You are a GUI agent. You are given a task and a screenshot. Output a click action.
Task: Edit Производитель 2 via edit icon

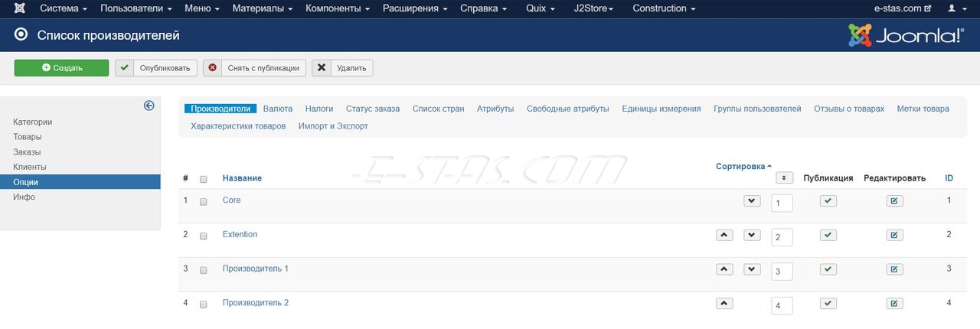click(x=894, y=303)
